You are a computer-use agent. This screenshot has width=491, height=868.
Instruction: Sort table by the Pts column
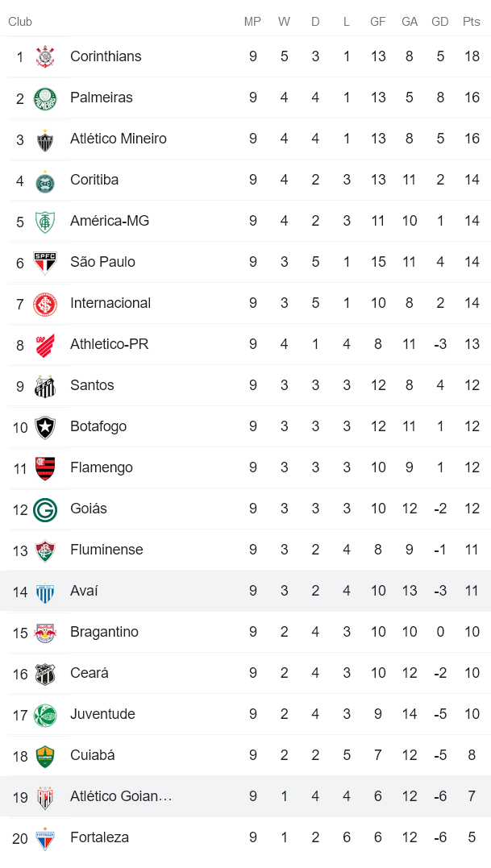pos(472,22)
